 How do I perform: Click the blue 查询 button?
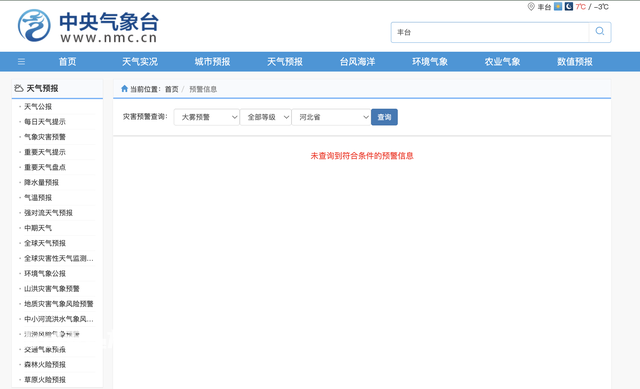[x=384, y=117]
